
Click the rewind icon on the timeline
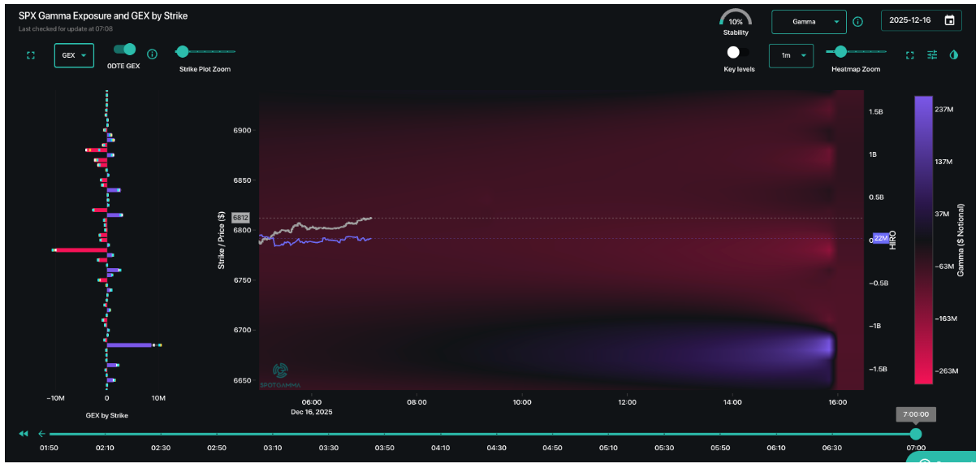click(x=23, y=433)
